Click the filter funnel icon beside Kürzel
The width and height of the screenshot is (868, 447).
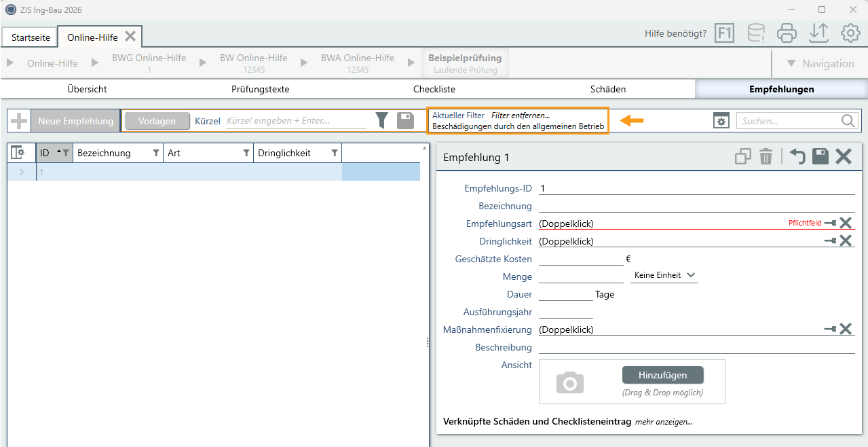pos(382,121)
